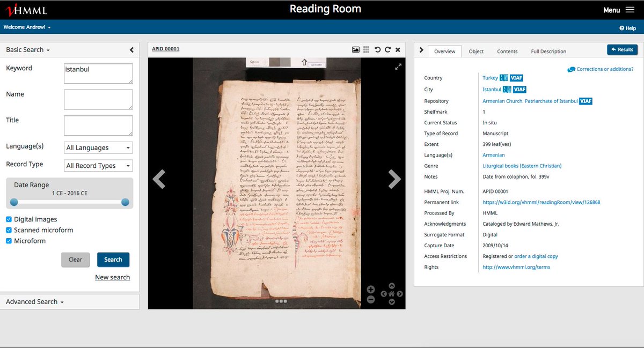Uncheck the Scanned microform checkbox
644x348 pixels.
point(9,230)
